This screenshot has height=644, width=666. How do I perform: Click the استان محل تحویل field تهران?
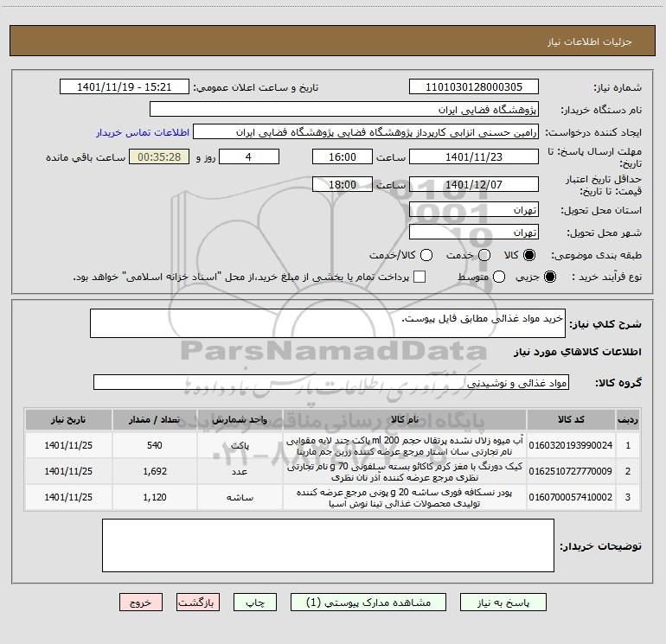(474, 209)
